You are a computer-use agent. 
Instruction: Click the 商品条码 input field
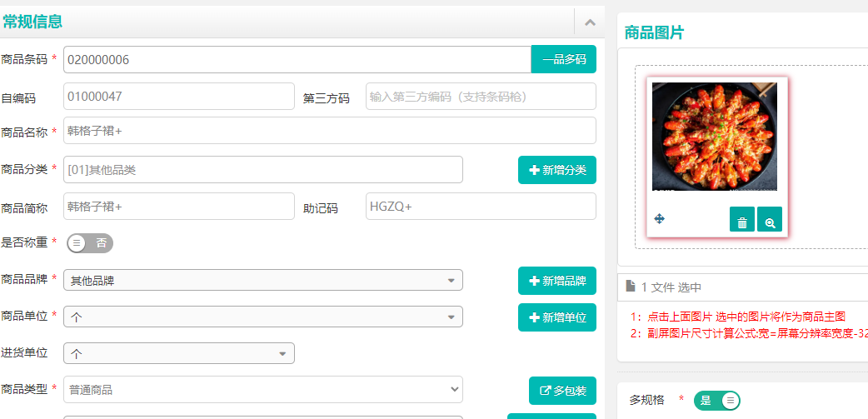coord(297,60)
